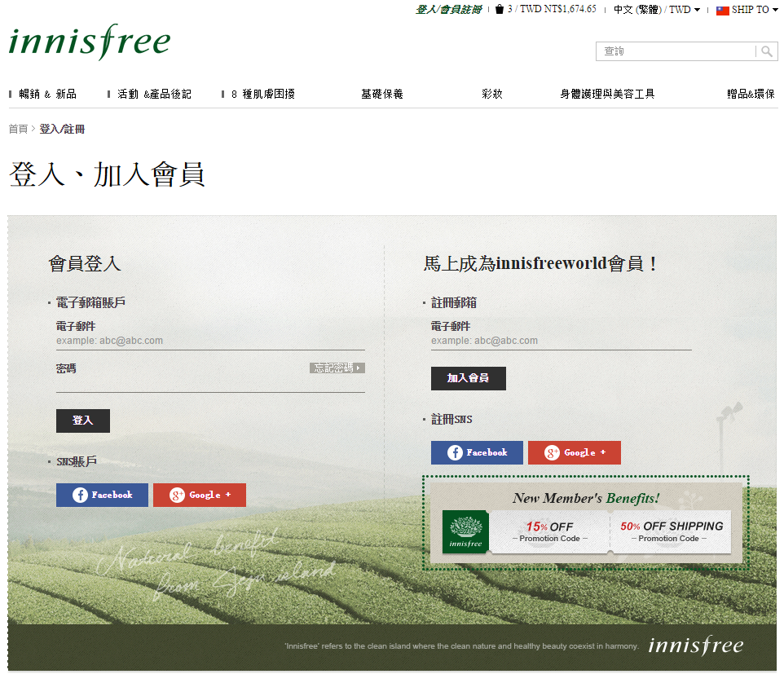Click the Taiwan flag SHIP TO icon

click(723, 10)
